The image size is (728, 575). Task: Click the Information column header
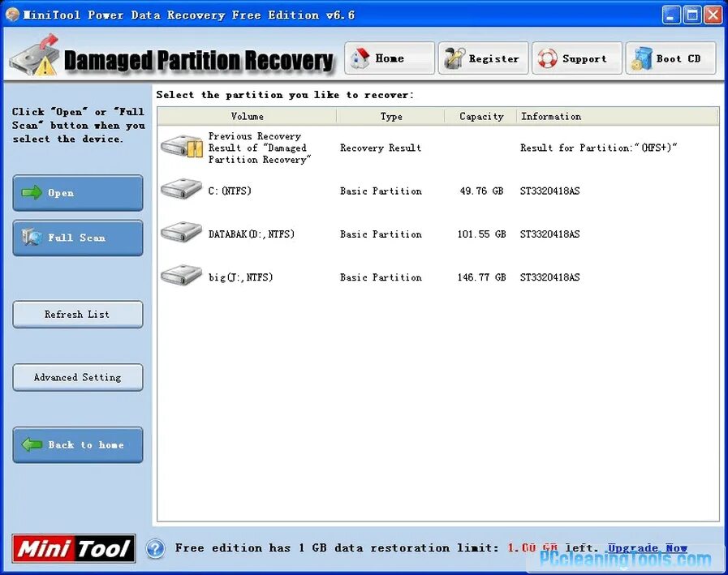pos(617,116)
